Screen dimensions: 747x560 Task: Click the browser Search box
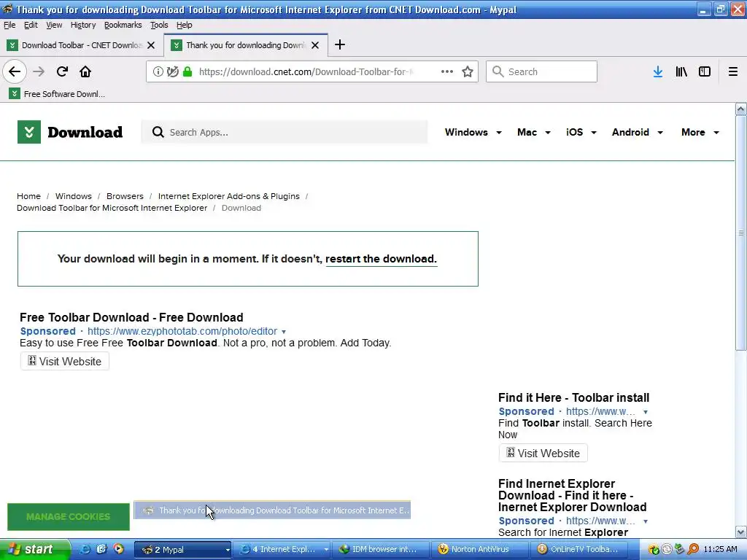point(541,71)
